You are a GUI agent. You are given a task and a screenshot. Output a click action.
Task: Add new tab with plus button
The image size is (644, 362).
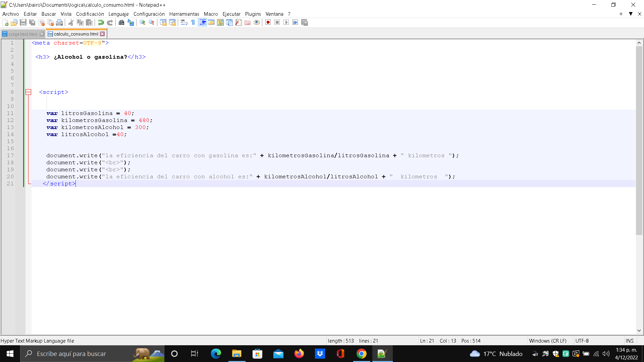point(621,14)
